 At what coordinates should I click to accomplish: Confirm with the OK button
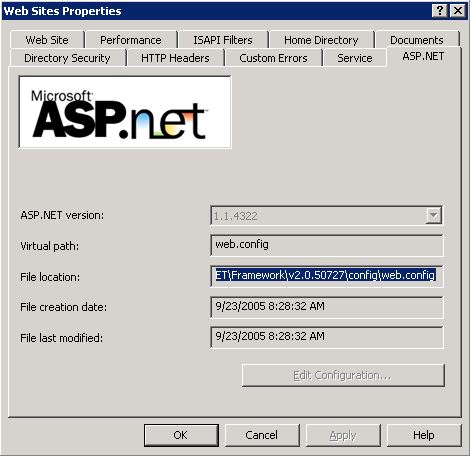(181, 435)
